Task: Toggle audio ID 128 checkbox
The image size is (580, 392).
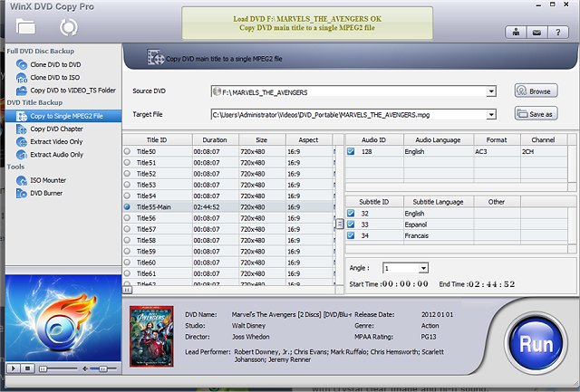Action: (351, 151)
